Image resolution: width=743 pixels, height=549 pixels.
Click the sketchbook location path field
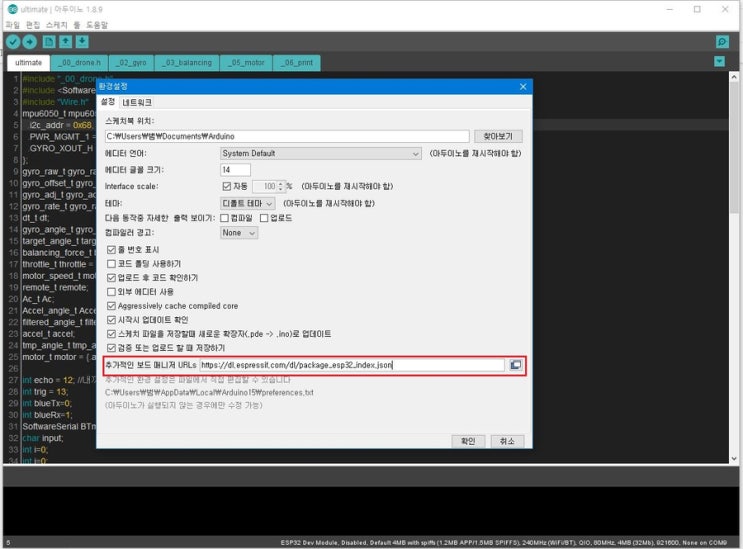click(x=287, y=136)
